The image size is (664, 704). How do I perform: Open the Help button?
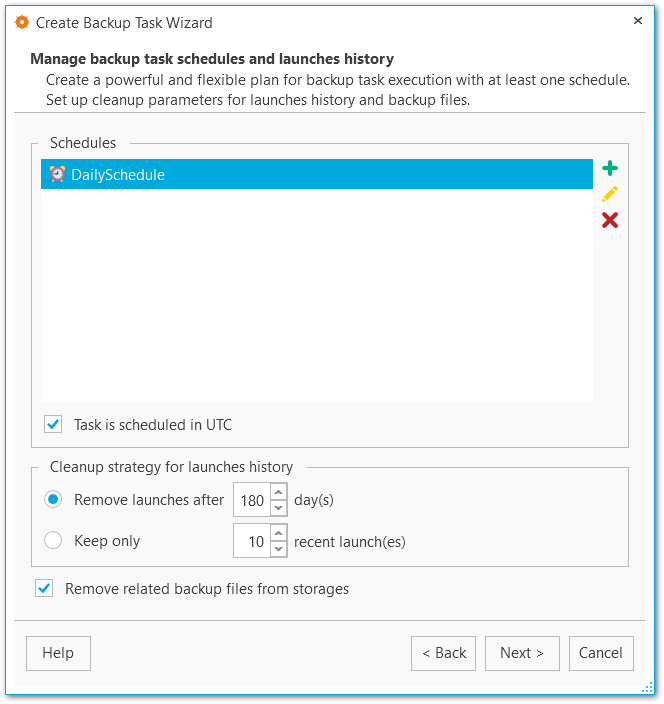point(58,653)
